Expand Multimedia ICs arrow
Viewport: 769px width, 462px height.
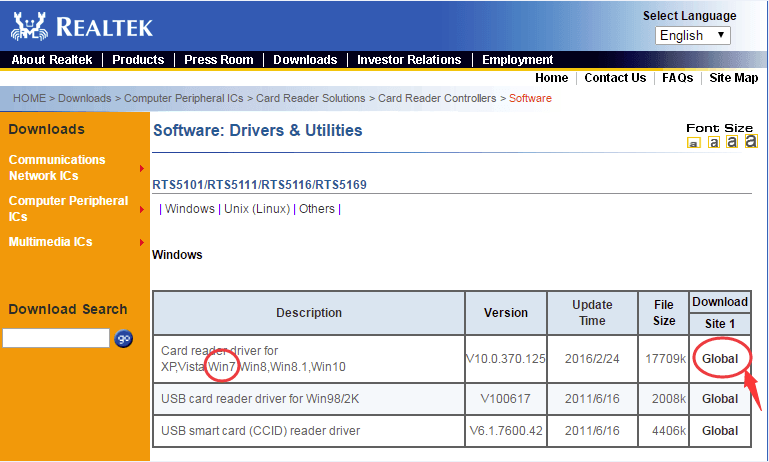(x=142, y=242)
